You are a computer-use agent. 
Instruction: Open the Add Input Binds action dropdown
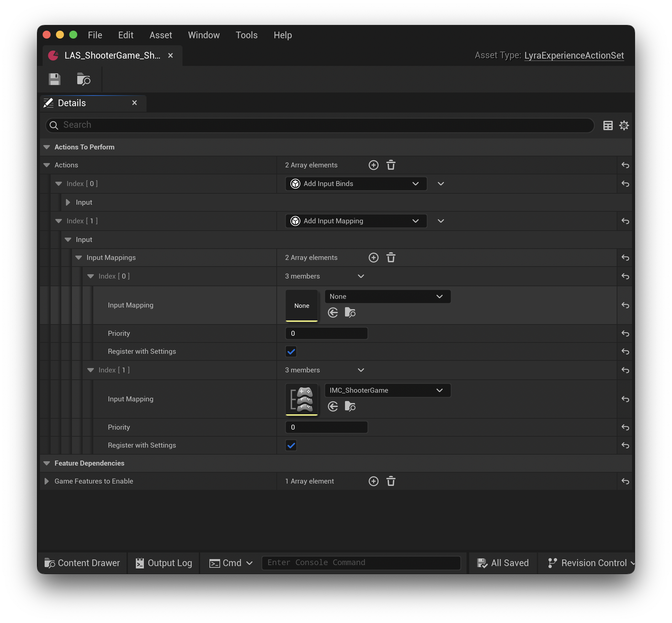[415, 184]
